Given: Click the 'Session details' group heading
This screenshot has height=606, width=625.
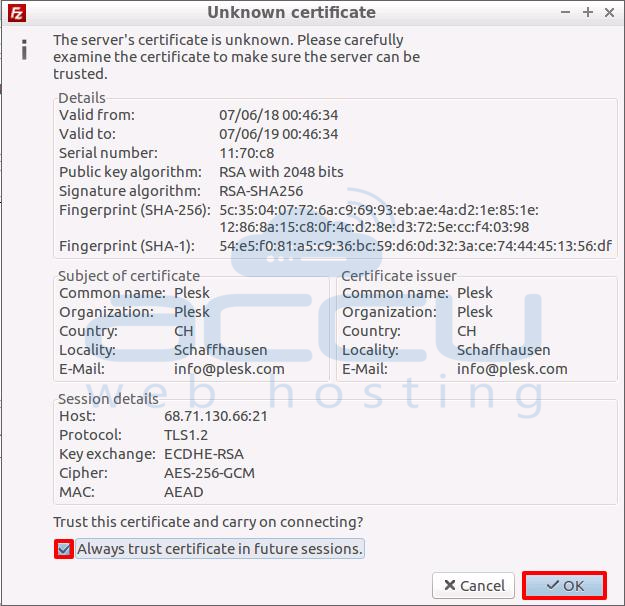Looking at the screenshot, I should (x=108, y=399).
